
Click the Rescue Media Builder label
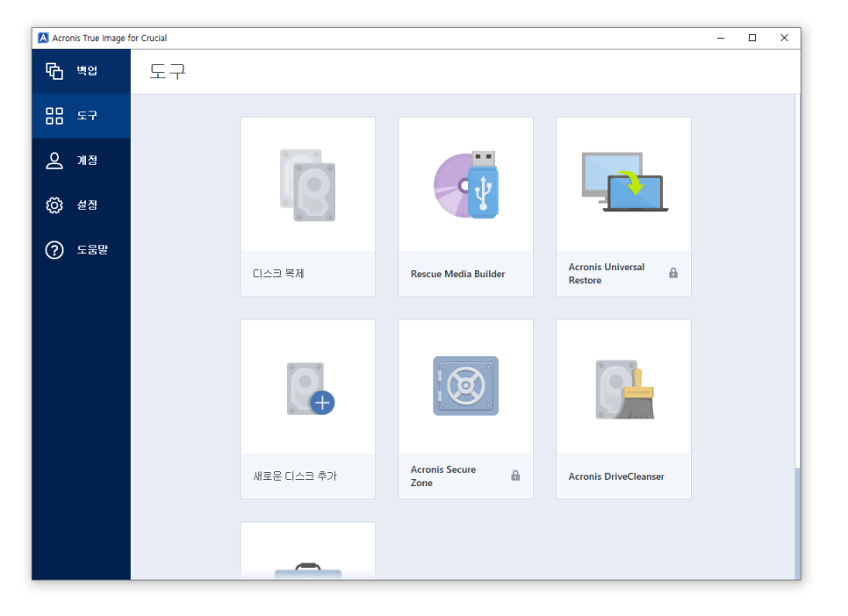coord(457,274)
